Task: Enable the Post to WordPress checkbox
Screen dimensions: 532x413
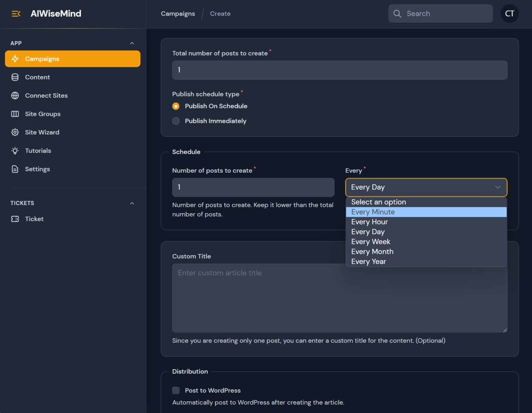Action: (x=176, y=390)
